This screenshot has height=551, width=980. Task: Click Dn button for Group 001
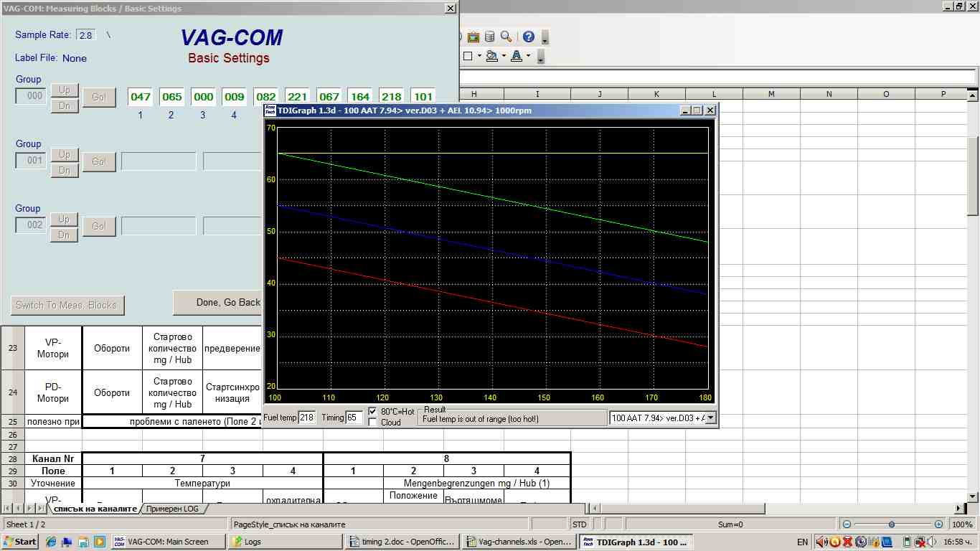tap(64, 170)
